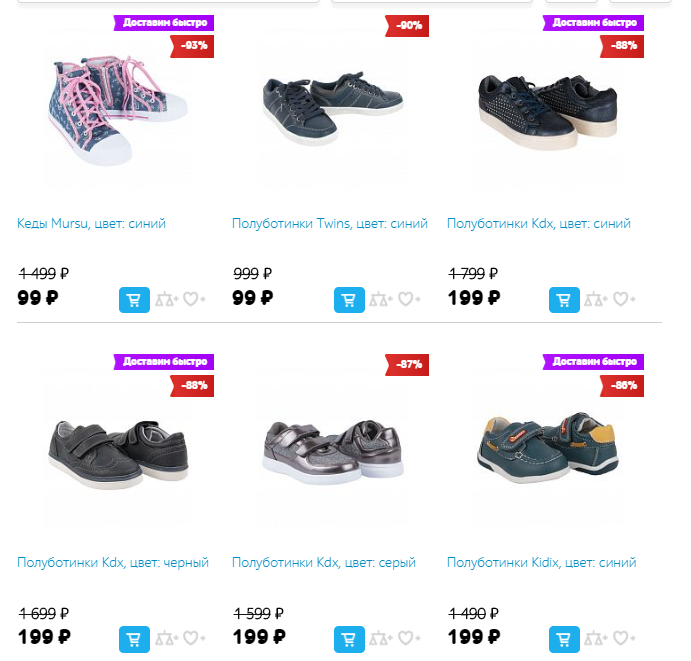Favorite Полуботинки Twins with heart icon
Viewport: 691px width, 661px height.
(x=409, y=299)
